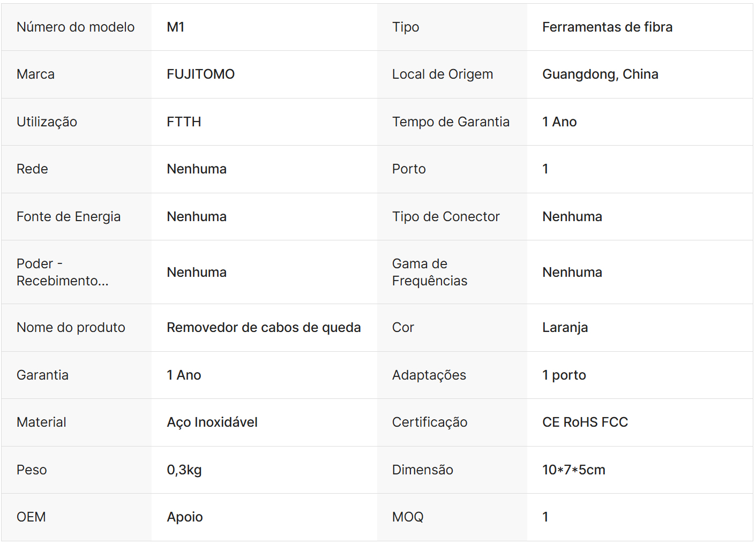Image resolution: width=756 pixels, height=544 pixels.
Task: Click the M1 model number value
Action: (x=176, y=27)
